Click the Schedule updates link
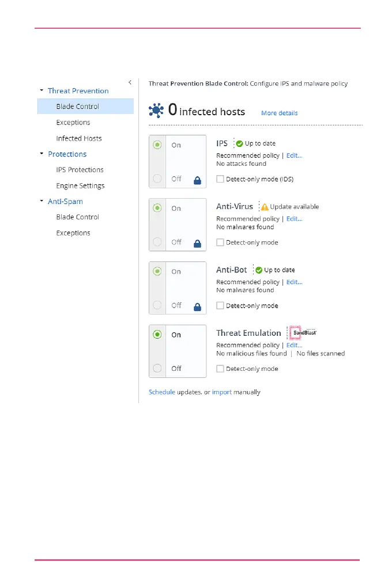Viewport: 392px width, 588px height. [x=162, y=392]
